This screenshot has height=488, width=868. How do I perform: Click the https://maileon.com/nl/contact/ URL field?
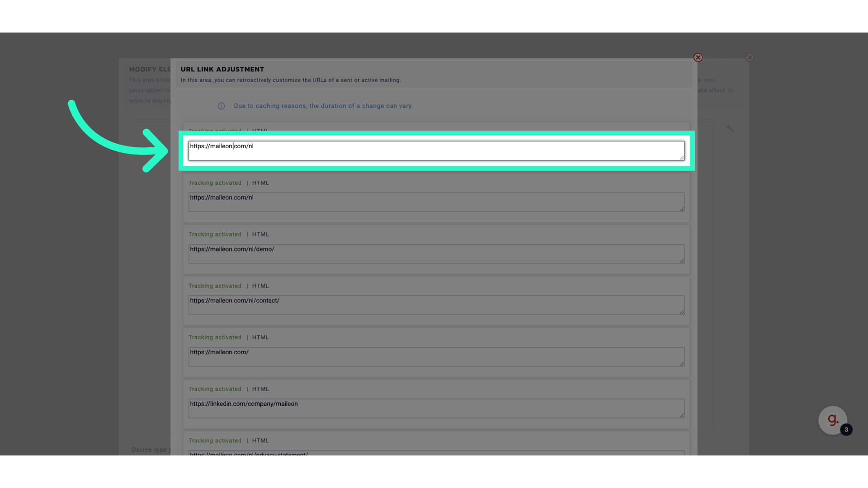pyautogui.click(x=436, y=305)
